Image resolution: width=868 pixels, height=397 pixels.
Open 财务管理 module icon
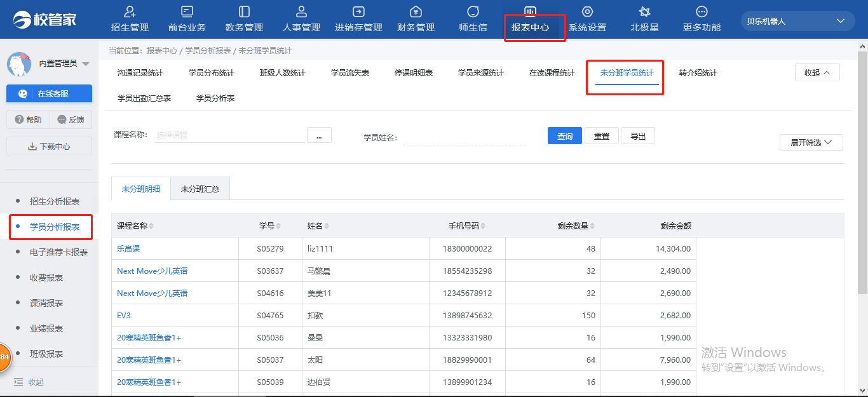[416, 11]
